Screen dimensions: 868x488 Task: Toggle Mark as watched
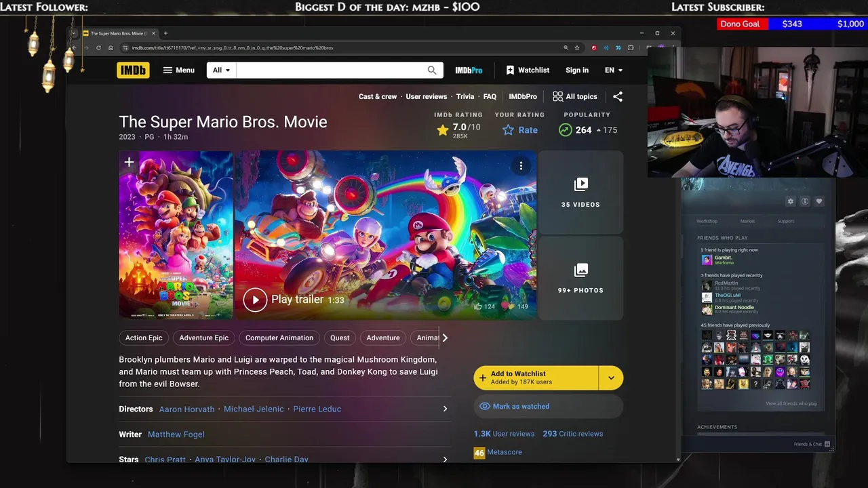pos(548,406)
